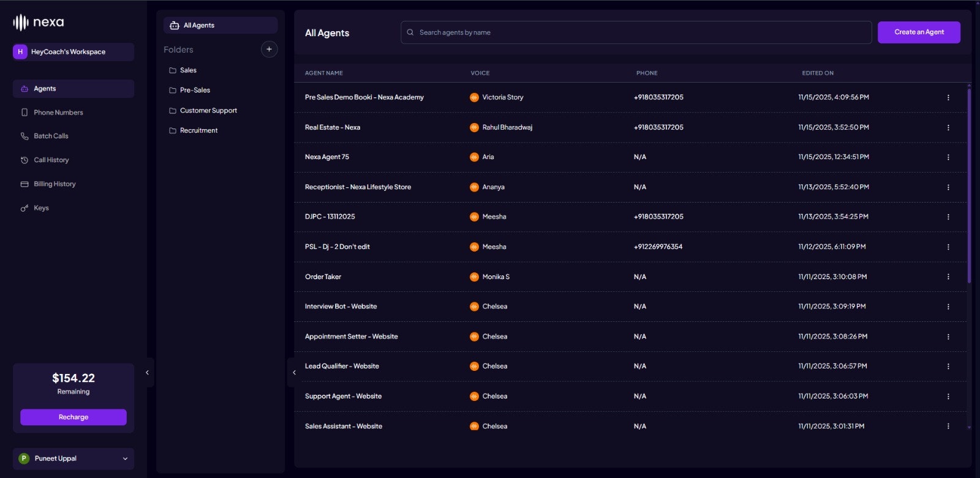Image resolution: width=980 pixels, height=478 pixels.
Task: Click the search magnifier icon
Action: coord(410,32)
